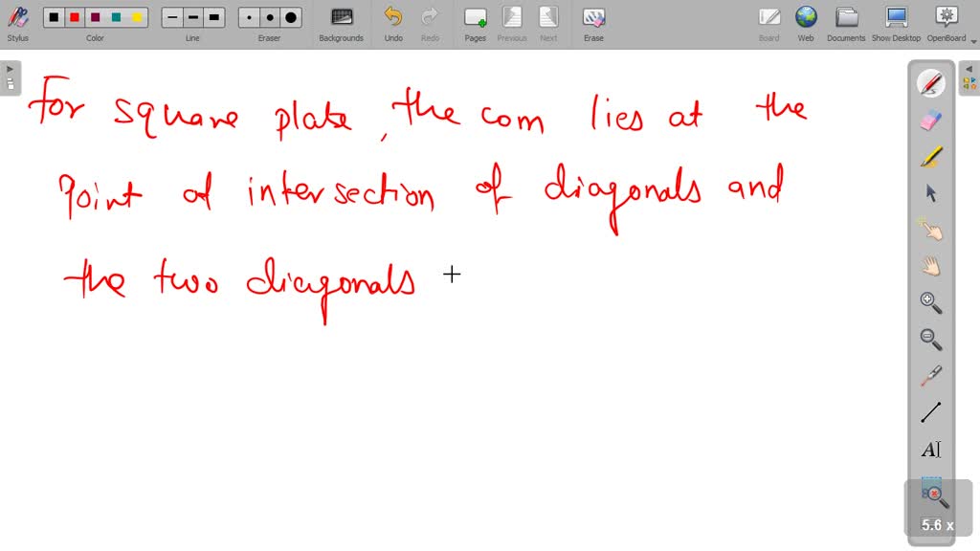Screen dimensions: 980x551
Task: Choose medium line width
Action: 193,17
